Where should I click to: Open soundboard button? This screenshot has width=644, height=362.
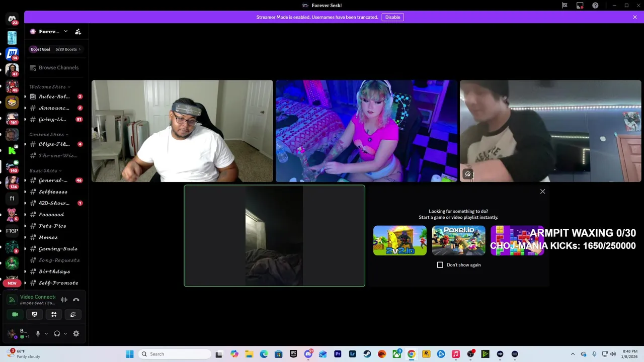coord(73,314)
